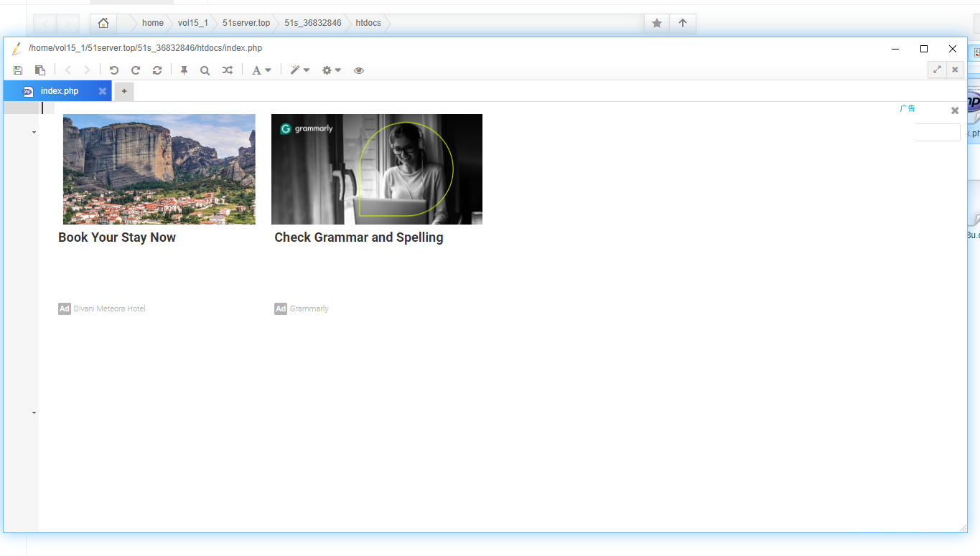Click the Book Your Stay Now headline

(x=117, y=237)
